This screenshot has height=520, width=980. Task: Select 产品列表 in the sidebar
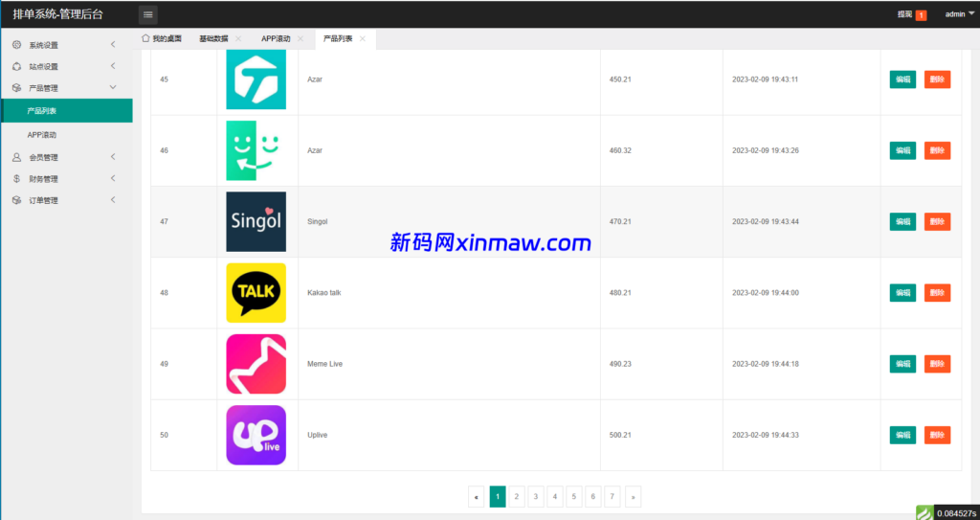(66, 111)
